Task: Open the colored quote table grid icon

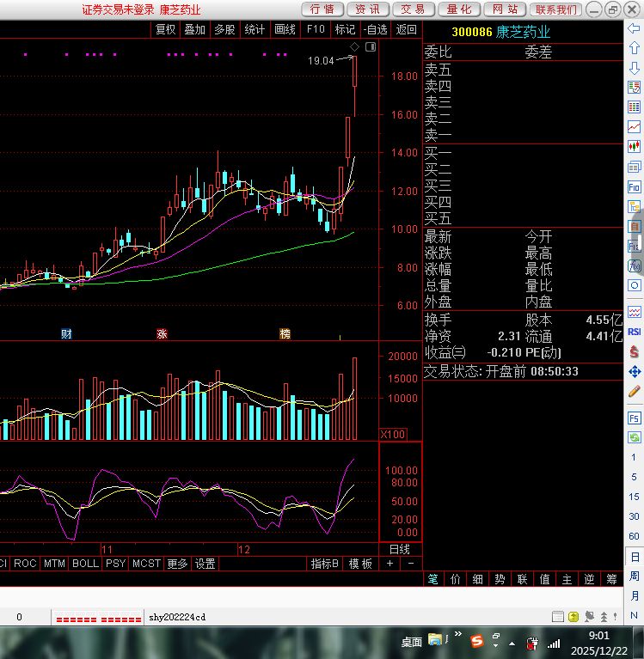Action: point(634,107)
